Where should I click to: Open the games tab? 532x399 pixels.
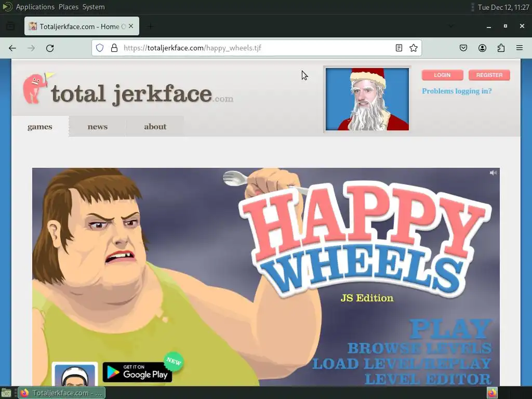40,127
